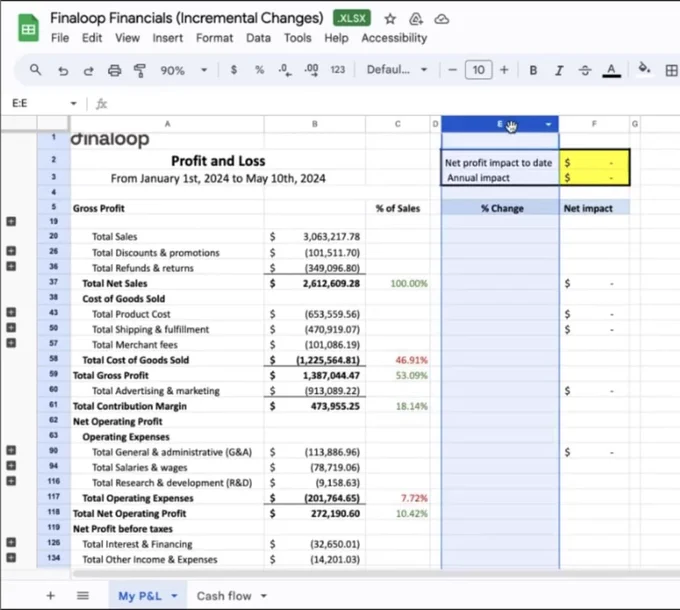Screen dimensions: 680x610
Task: Redo the last undone action
Action: pos(88,70)
